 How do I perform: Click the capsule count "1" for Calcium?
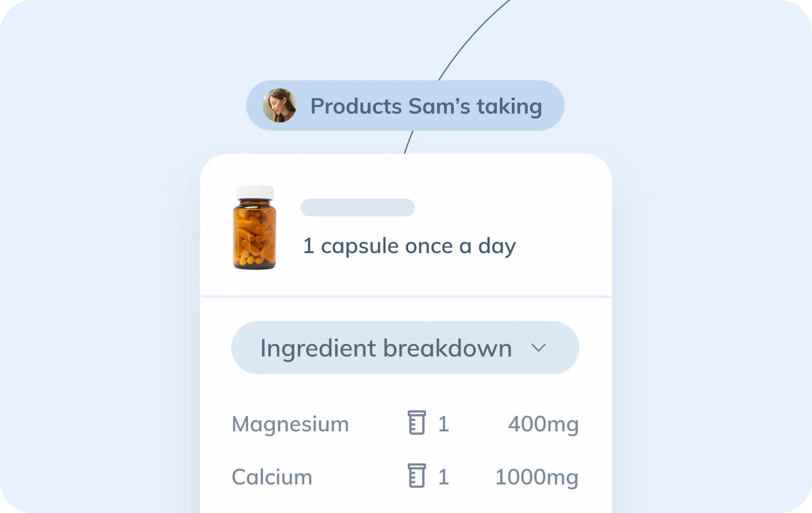pos(443,477)
